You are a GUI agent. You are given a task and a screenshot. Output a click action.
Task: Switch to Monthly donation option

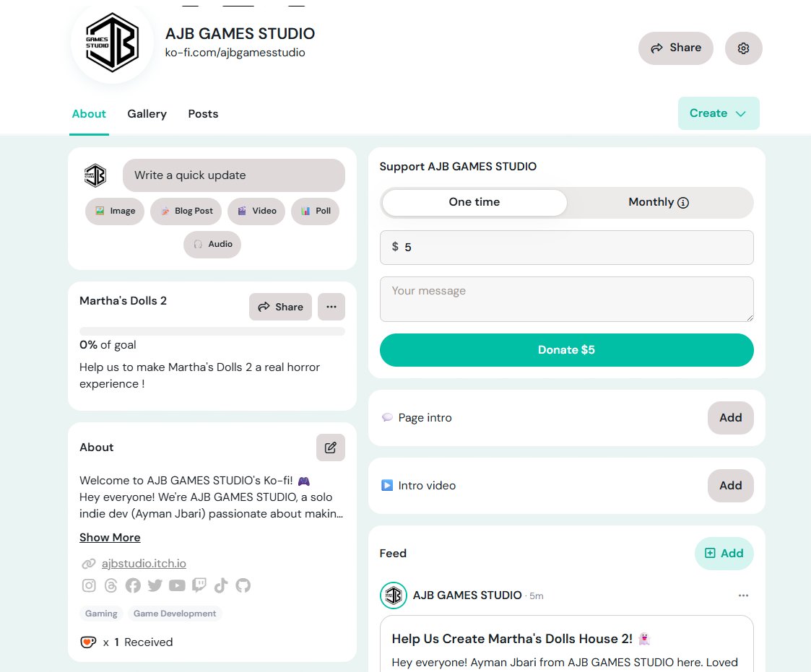[659, 202]
